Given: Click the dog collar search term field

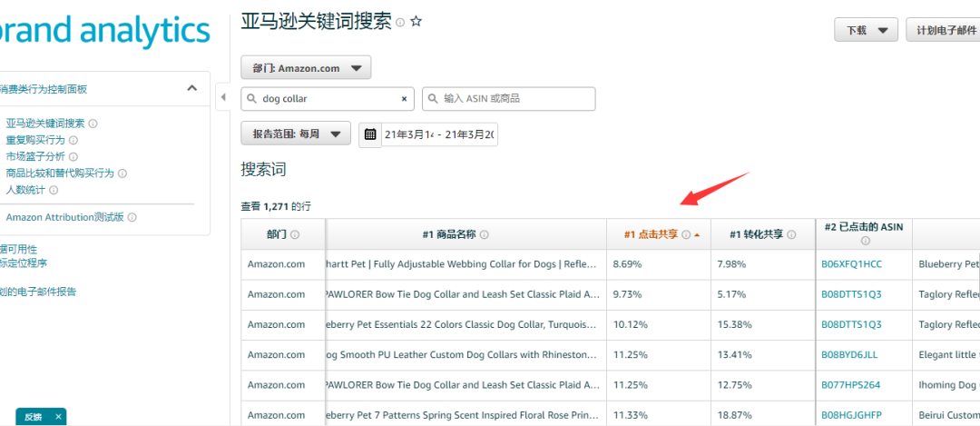Looking at the screenshot, I should (328, 99).
